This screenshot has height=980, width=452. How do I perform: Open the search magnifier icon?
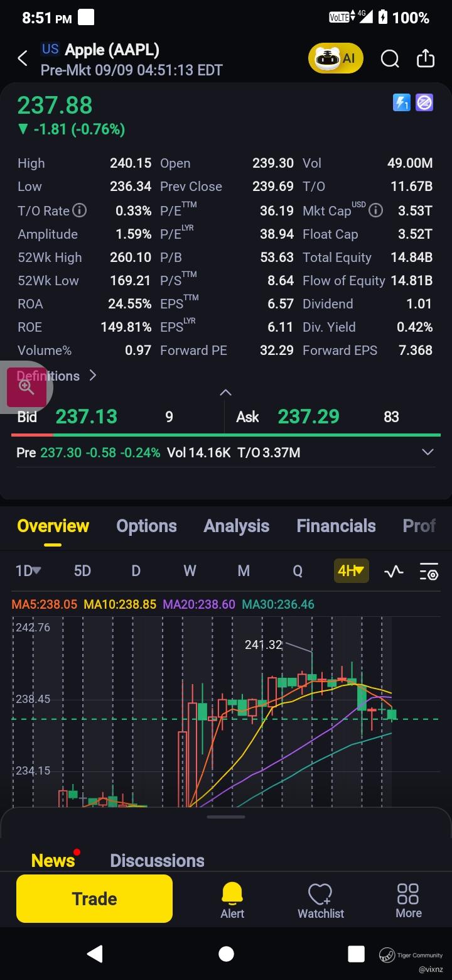(390, 58)
